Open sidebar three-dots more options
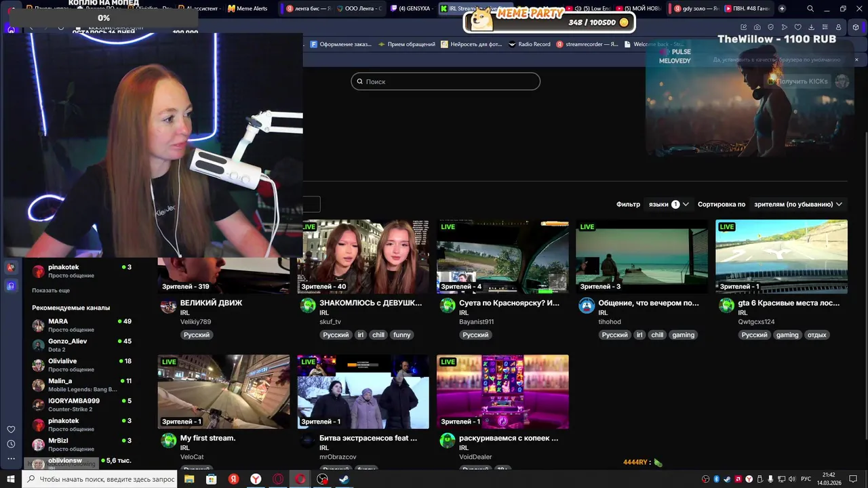Image resolution: width=868 pixels, height=488 pixels. click(x=11, y=459)
